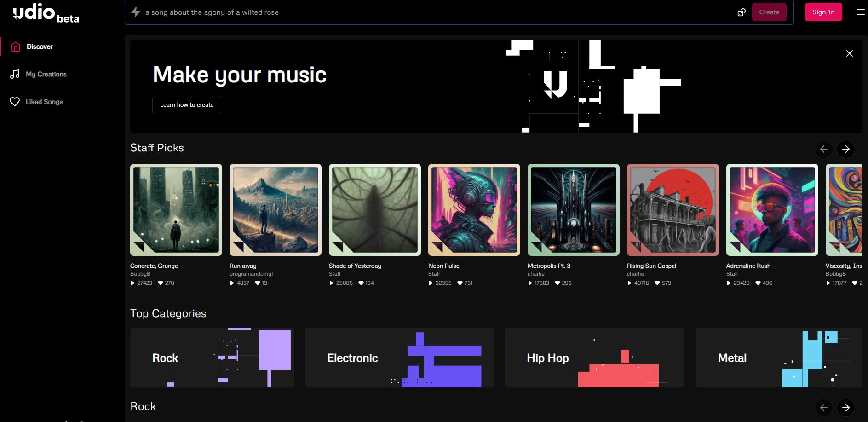Click the Create button
This screenshot has width=868, height=422.
(769, 12)
